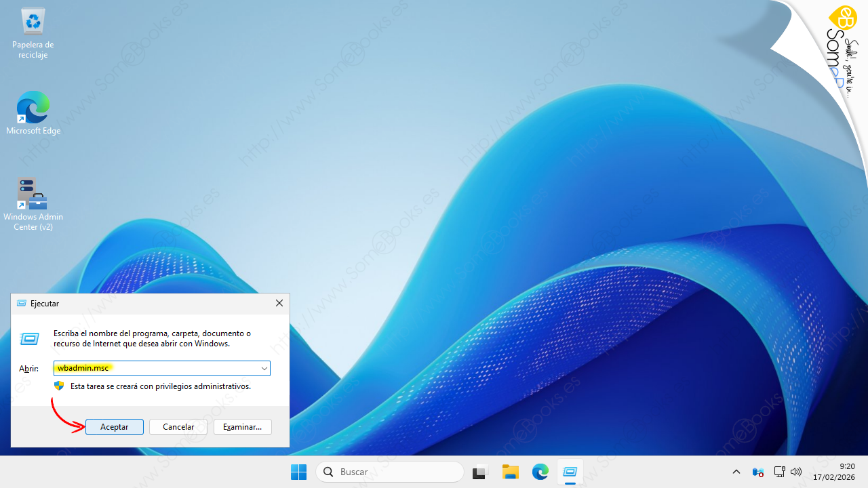
Task: Click the UAC shield icon in the Run dialog
Action: click(59, 385)
